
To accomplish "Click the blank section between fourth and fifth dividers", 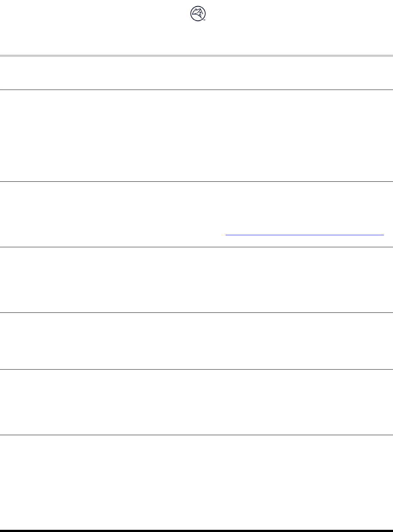I will [x=196, y=341].
